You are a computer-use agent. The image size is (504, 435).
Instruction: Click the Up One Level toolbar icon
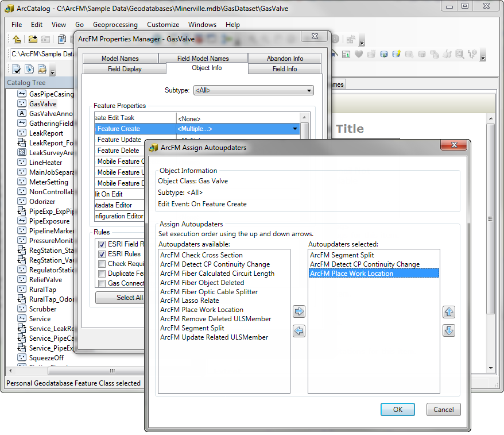pyautogui.click(x=17, y=39)
